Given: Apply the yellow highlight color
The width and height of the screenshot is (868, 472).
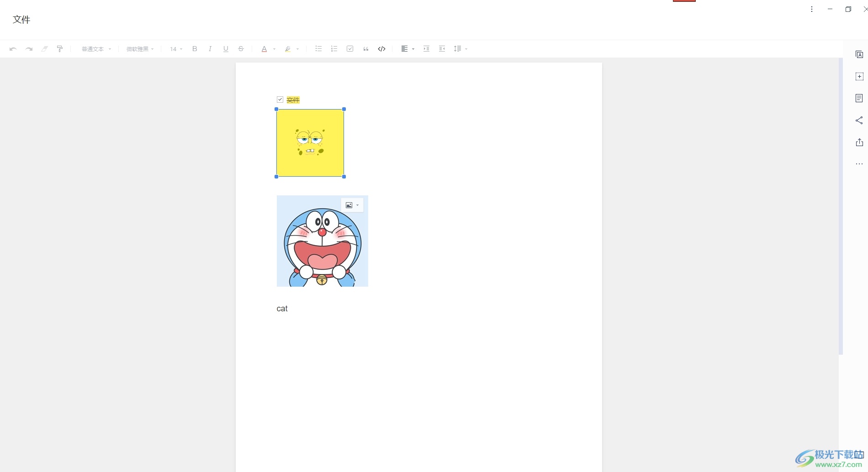Looking at the screenshot, I should (288, 49).
